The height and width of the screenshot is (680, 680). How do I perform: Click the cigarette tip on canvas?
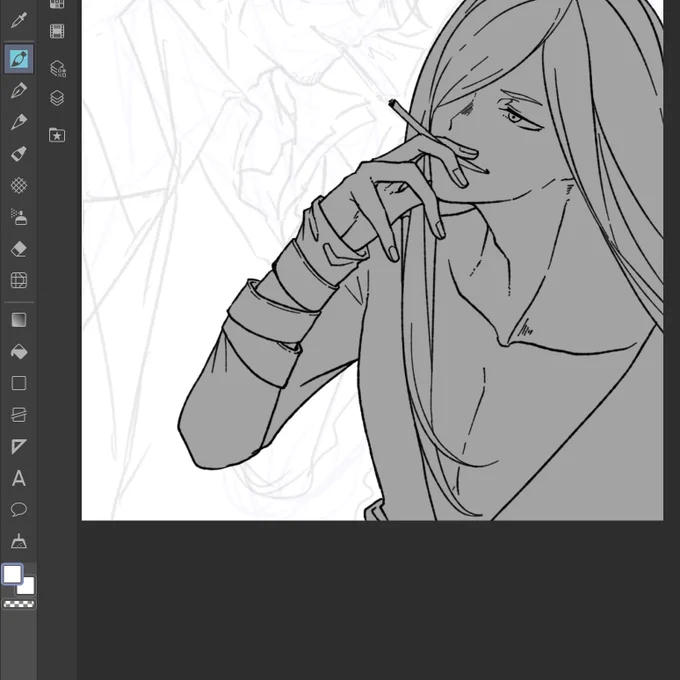pos(394,104)
